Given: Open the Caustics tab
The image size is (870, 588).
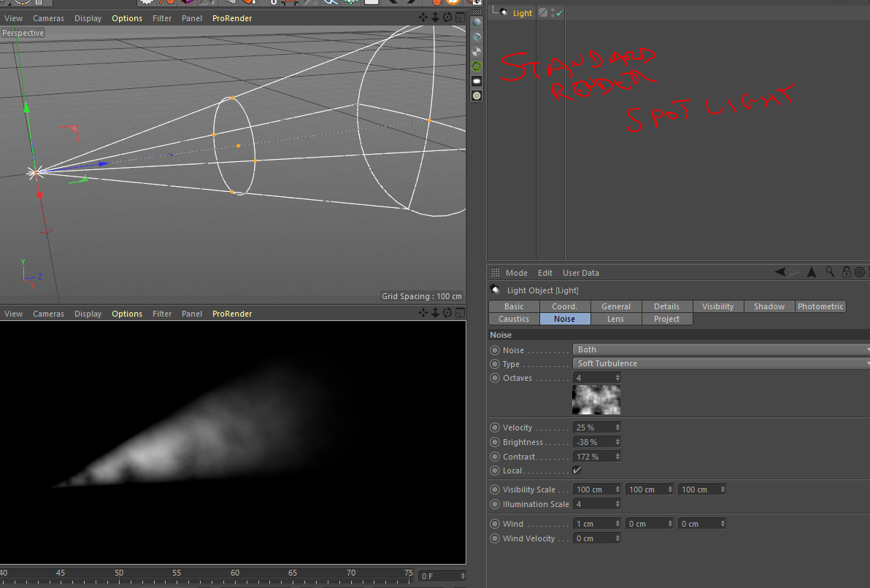Looking at the screenshot, I should coord(514,319).
